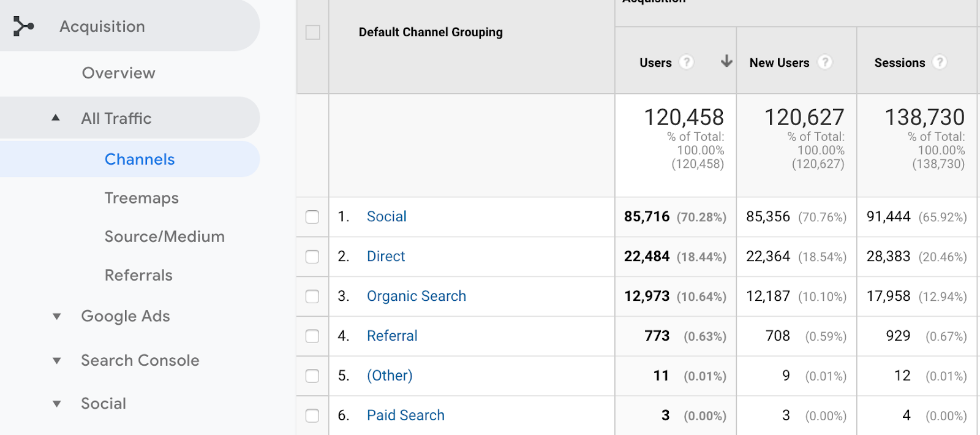980x435 pixels.
Task: Check the box for Social row
Action: [312, 217]
